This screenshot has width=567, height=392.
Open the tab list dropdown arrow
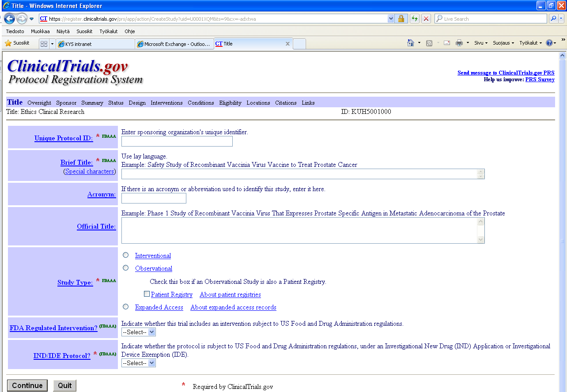52,44
